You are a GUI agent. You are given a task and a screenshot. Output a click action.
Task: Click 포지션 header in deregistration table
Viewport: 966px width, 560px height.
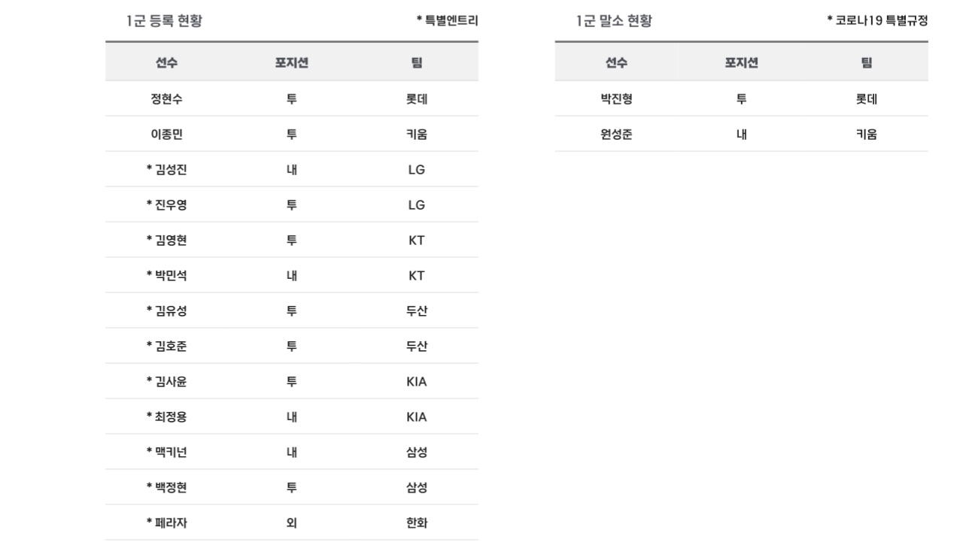741,63
